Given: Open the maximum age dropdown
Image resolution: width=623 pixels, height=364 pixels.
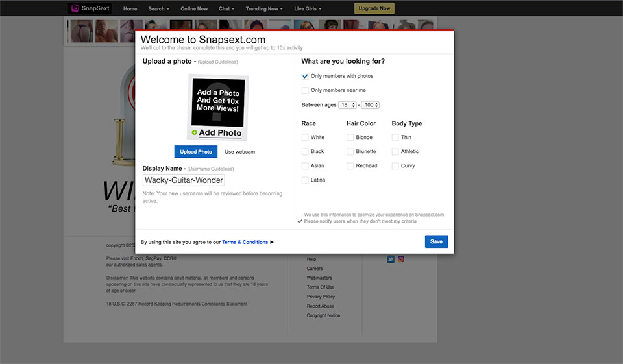Looking at the screenshot, I should [371, 105].
